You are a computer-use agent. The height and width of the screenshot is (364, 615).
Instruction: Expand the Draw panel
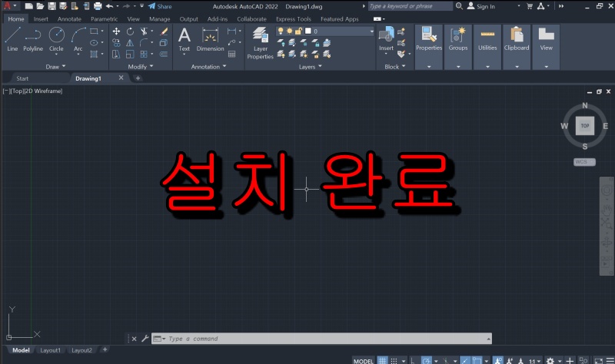(x=55, y=67)
